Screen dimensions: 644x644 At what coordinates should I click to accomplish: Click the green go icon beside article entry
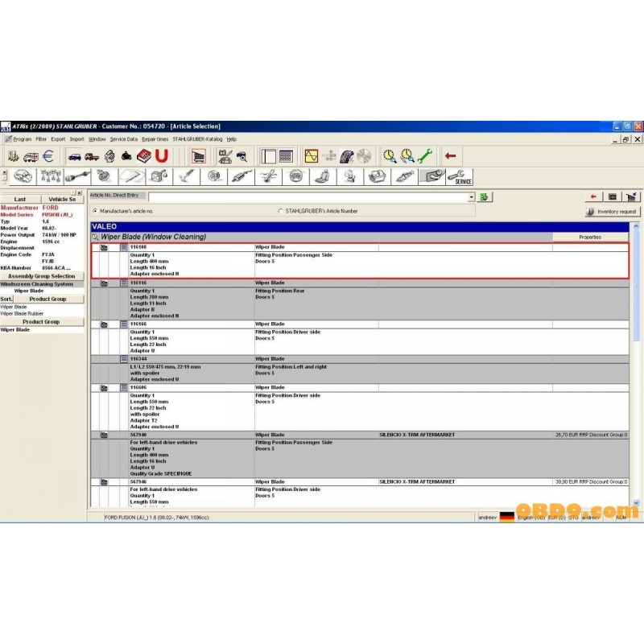pos(485,197)
